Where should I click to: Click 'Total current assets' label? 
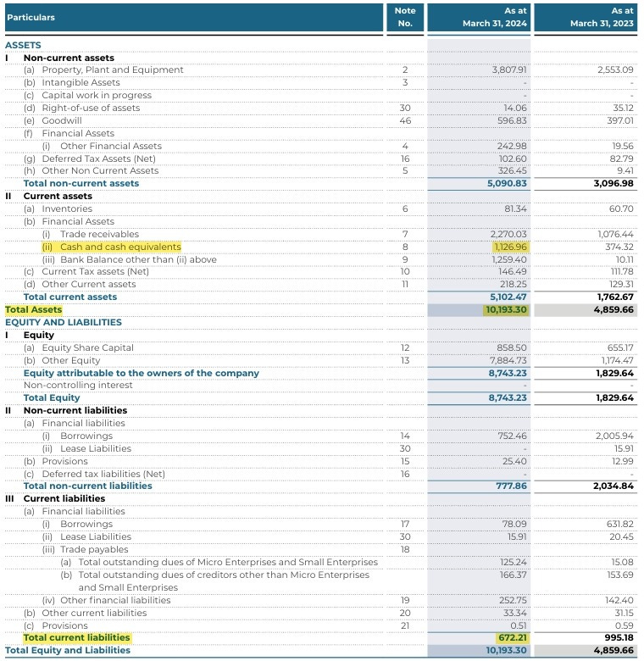pyautogui.click(x=70, y=297)
